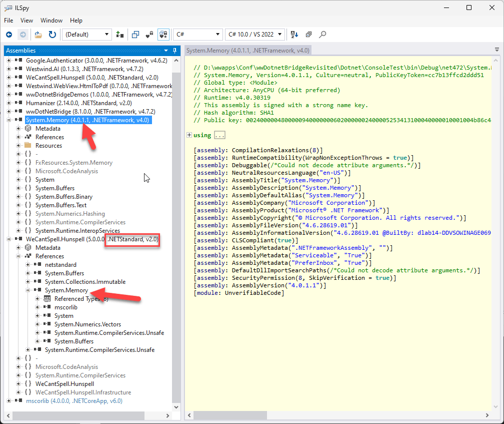Reload all assemblies with refresh icon
This screenshot has height=424, width=504.
52,35
